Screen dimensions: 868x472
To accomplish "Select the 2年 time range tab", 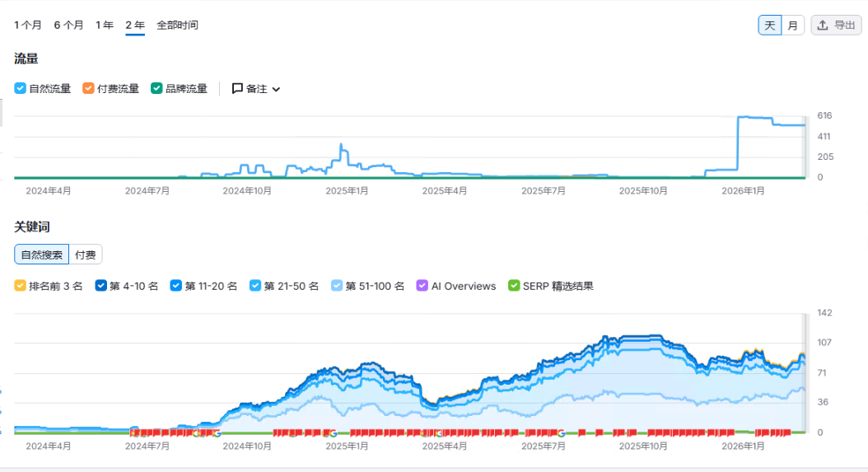I will point(135,25).
